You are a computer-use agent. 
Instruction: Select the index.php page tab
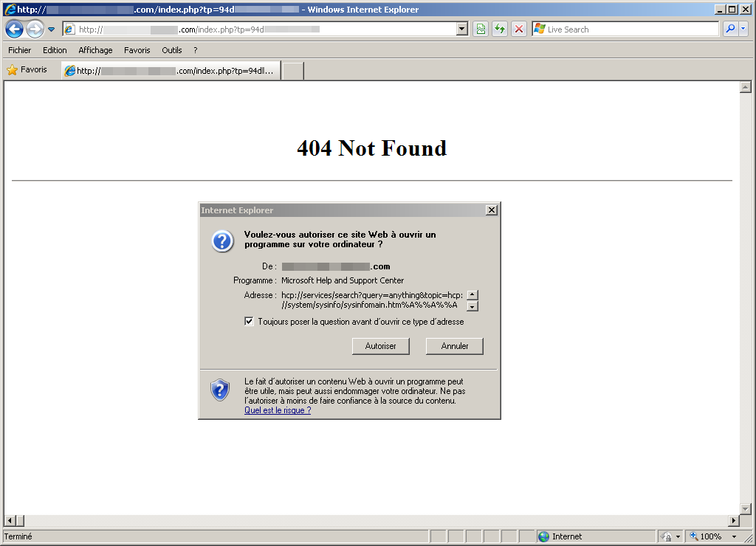pos(171,71)
